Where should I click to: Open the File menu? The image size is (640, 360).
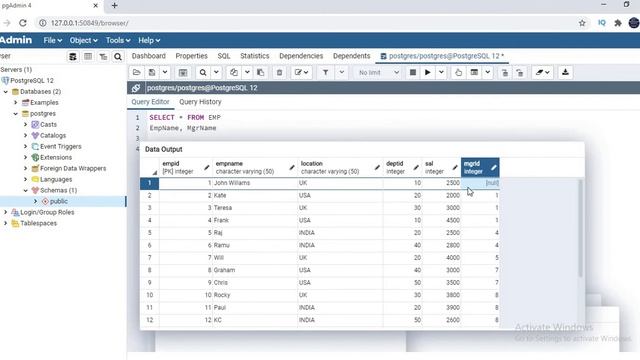point(53,40)
